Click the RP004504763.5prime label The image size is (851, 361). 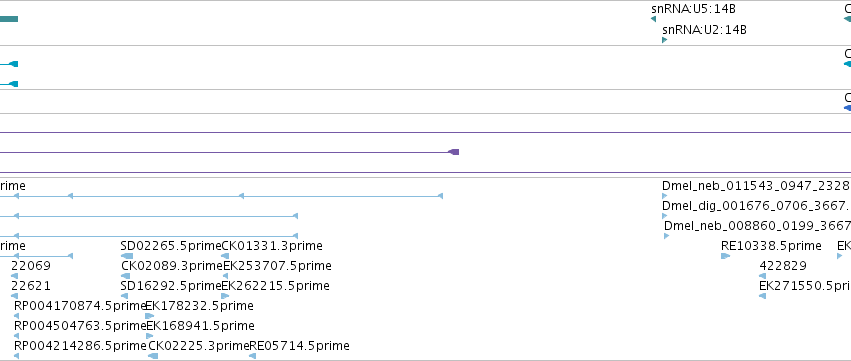point(80,326)
